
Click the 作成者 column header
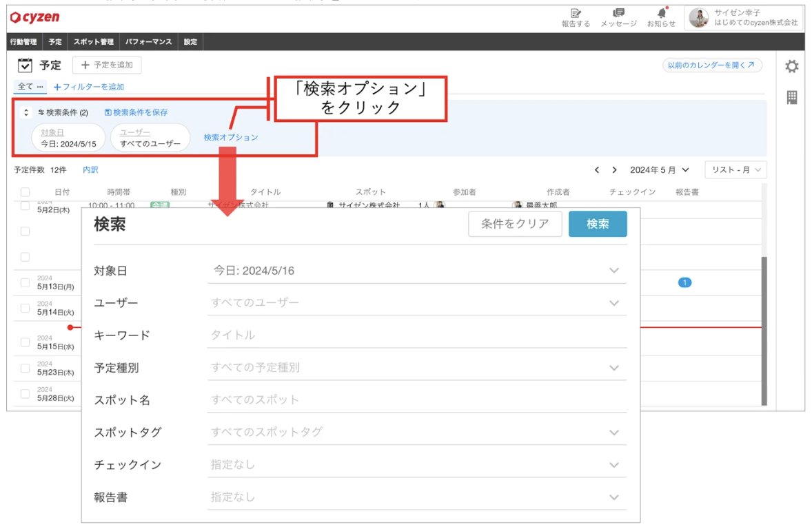click(x=558, y=192)
